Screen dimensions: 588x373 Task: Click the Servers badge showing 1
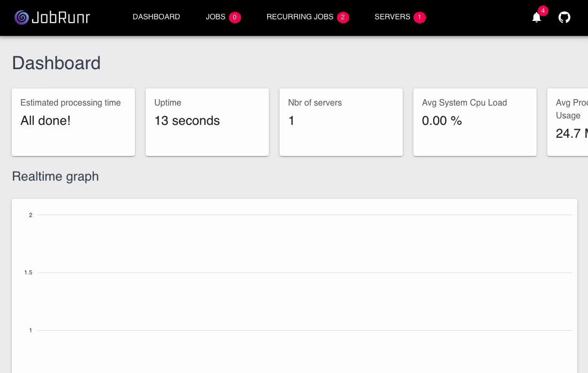pyautogui.click(x=419, y=17)
